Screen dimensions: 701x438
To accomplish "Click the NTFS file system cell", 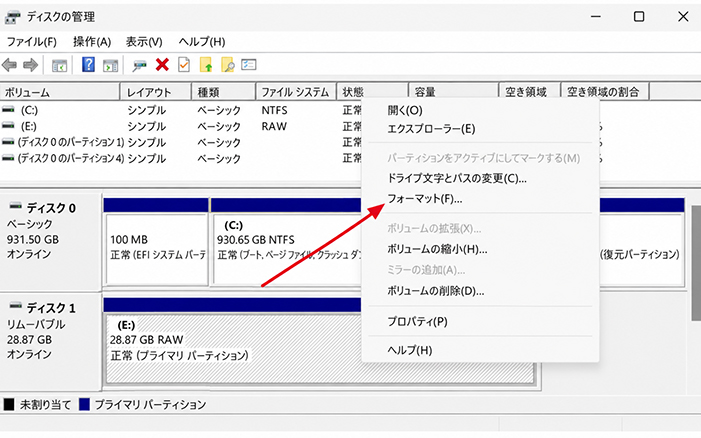I will pos(274,110).
